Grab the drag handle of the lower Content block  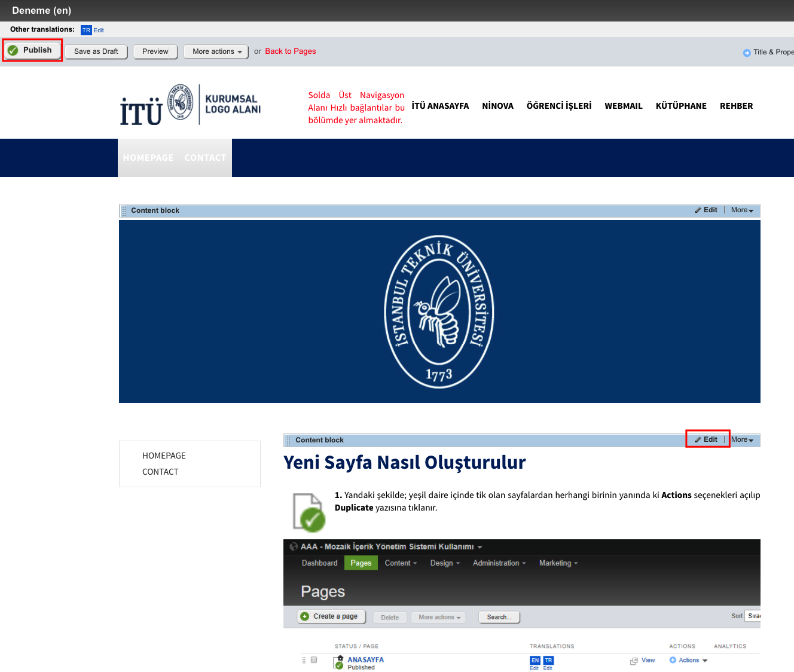point(288,440)
